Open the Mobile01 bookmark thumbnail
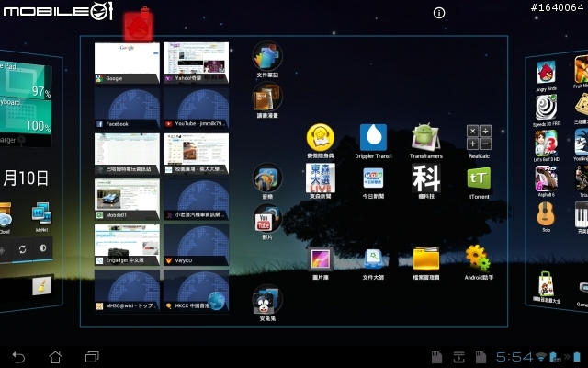Viewport: 588px width, 368px height. 127,199
